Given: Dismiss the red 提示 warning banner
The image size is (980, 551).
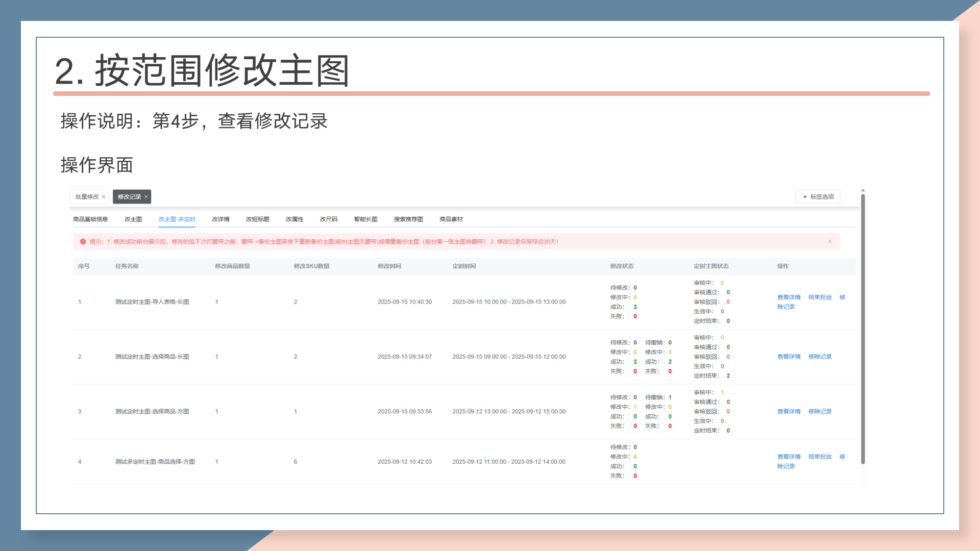Looking at the screenshot, I should pyautogui.click(x=830, y=242).
